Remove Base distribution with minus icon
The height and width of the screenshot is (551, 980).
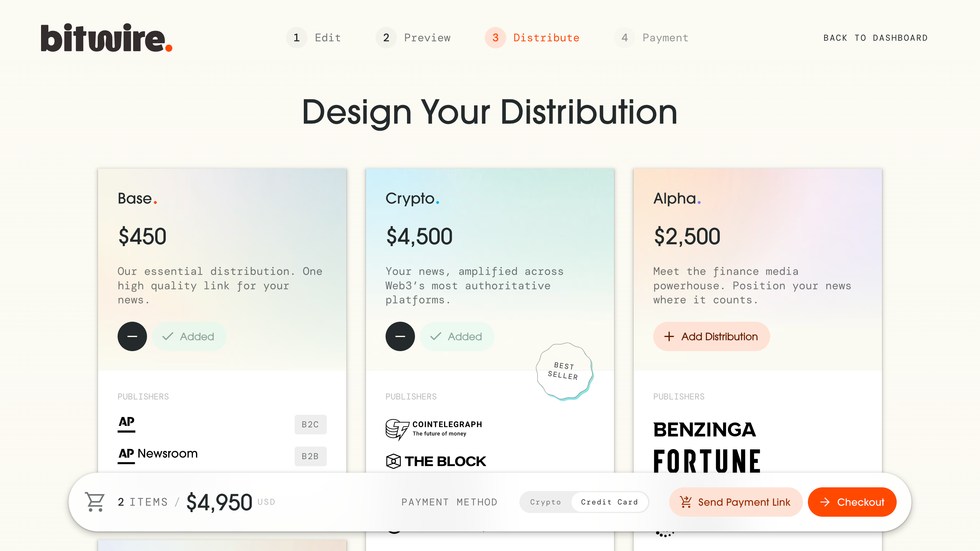(132, 336)
